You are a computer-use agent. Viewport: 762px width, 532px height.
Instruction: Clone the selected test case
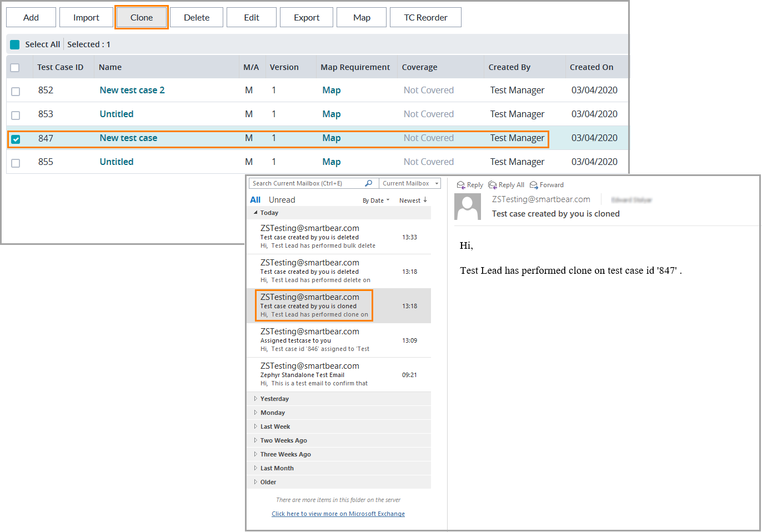click(x=142, y=17)
